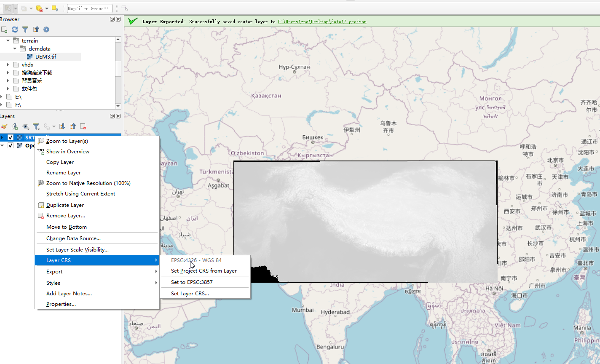Open Layer Styling panel brush icon
Screen dimensions: 600x364
(4, 126)
